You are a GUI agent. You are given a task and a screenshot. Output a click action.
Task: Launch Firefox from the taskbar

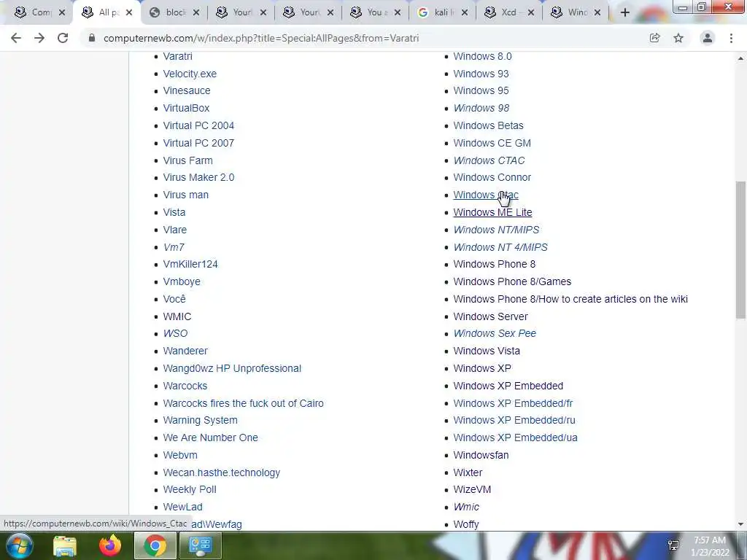110,545
